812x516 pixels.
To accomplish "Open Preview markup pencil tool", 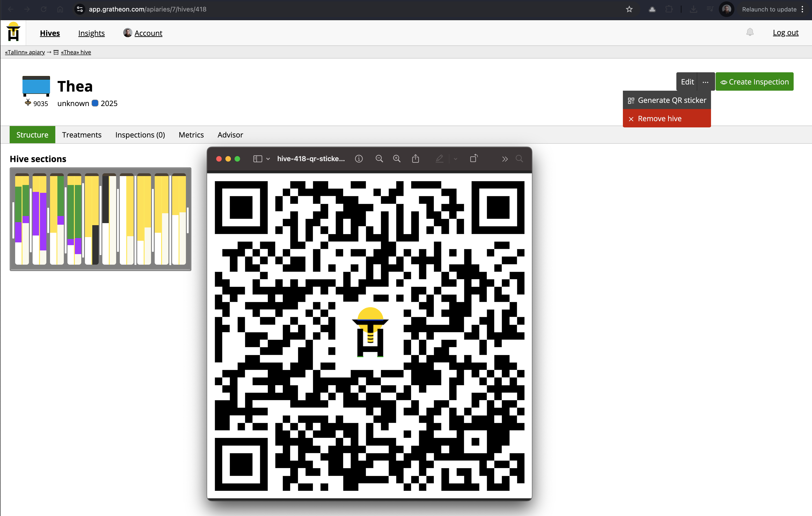I will pos(439,159).
